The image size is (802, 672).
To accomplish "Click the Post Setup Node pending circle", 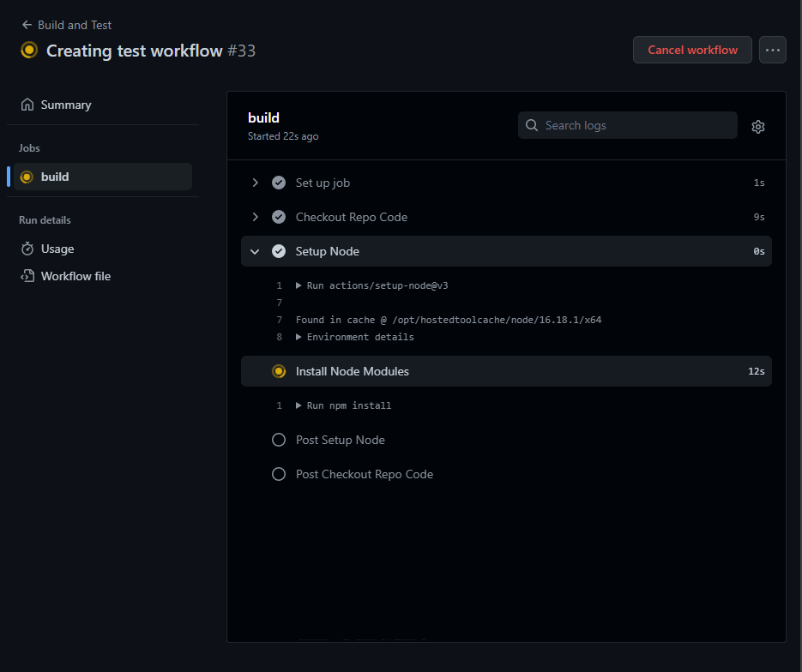I will point(279,440).
